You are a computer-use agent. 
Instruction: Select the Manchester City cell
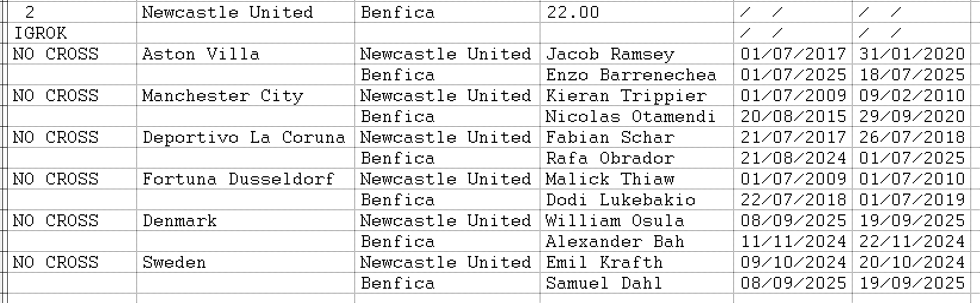coord(222,96)
